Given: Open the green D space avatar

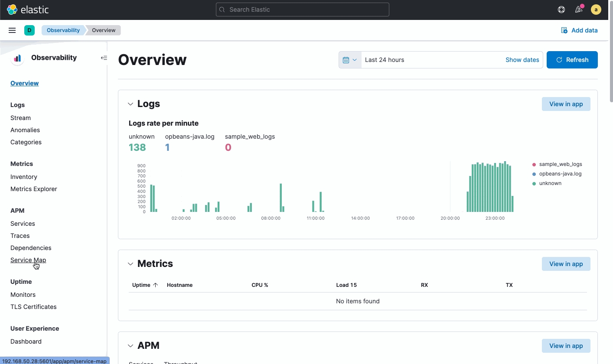Looking at the screenshot, I should [29, 30].
